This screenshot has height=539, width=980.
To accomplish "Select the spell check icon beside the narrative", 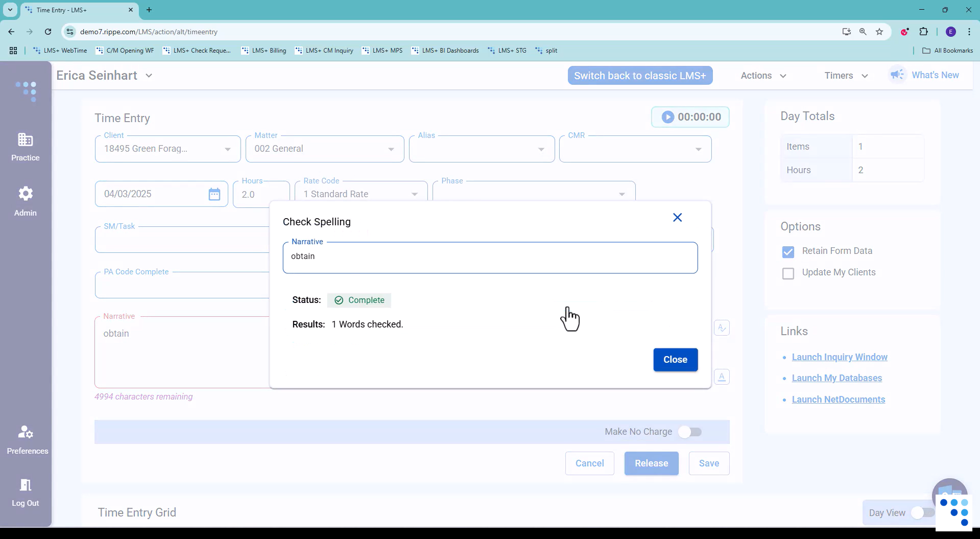I will [722, 327].
